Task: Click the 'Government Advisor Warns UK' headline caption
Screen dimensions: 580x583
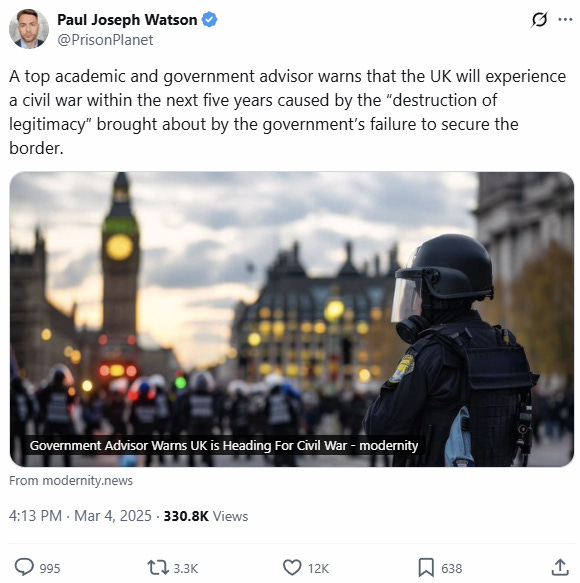Action: 224,445
